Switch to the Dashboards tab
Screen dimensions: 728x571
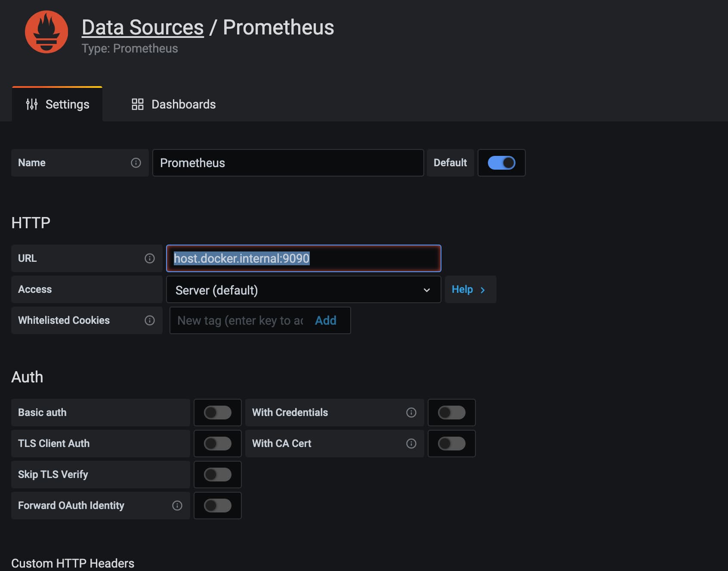pos(173,104)
